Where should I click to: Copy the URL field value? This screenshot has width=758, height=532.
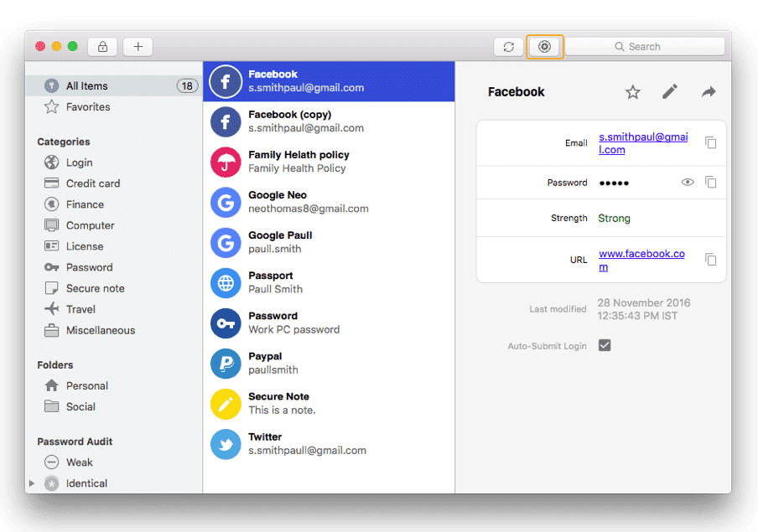(711, 260)
